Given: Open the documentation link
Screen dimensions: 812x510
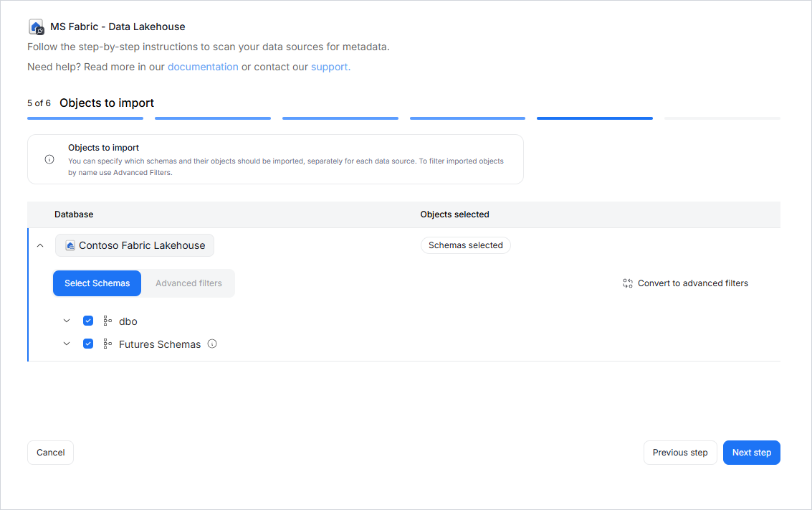Looking at the screenshot, I should tap(203, 67).
